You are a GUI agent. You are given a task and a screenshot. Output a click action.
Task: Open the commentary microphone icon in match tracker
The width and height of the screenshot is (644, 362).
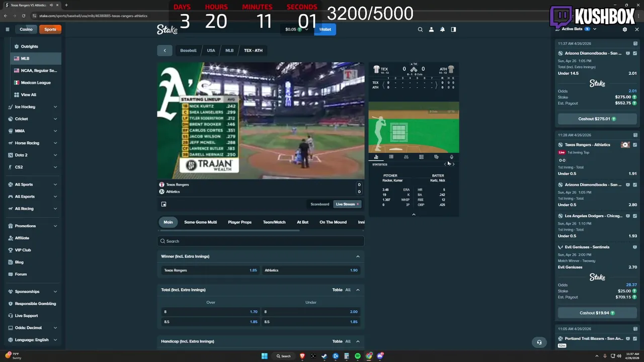click(451, 157)
